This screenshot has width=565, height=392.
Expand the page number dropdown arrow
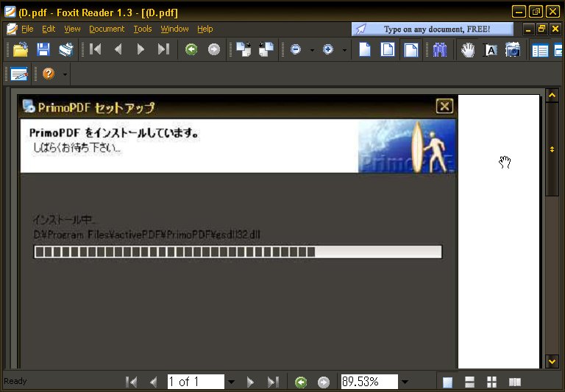coord(231,382)
